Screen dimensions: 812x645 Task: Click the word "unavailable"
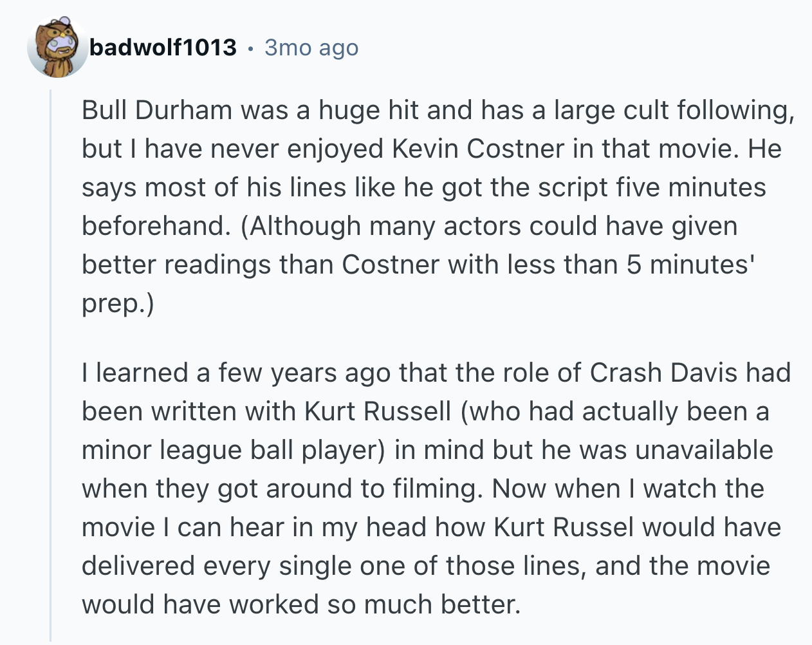(704, 450)
